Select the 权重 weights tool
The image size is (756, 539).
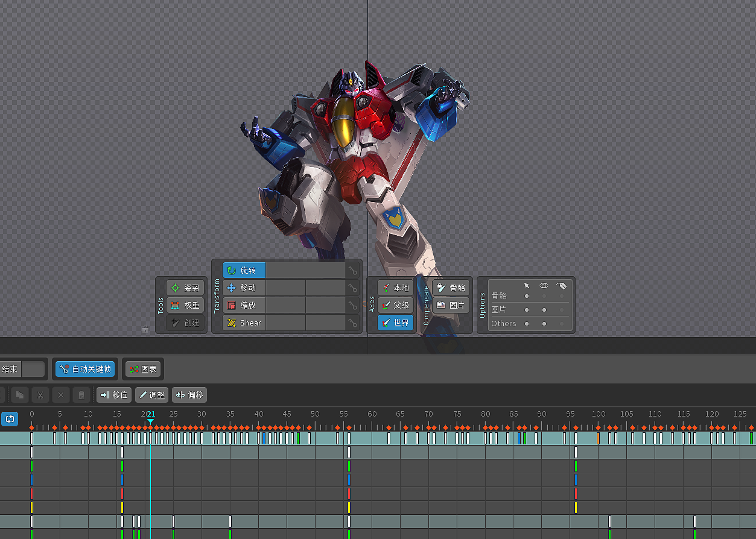[186, 305]
